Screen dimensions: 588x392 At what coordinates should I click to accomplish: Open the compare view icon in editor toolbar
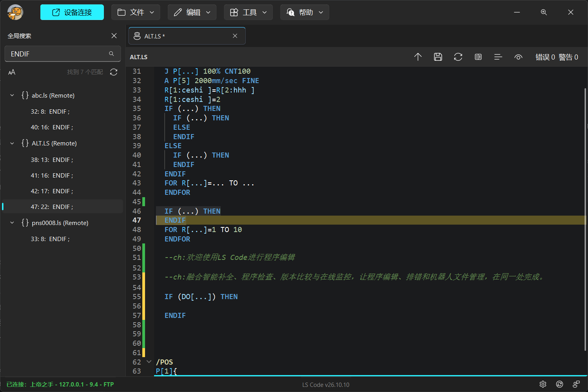coord(478,57)
